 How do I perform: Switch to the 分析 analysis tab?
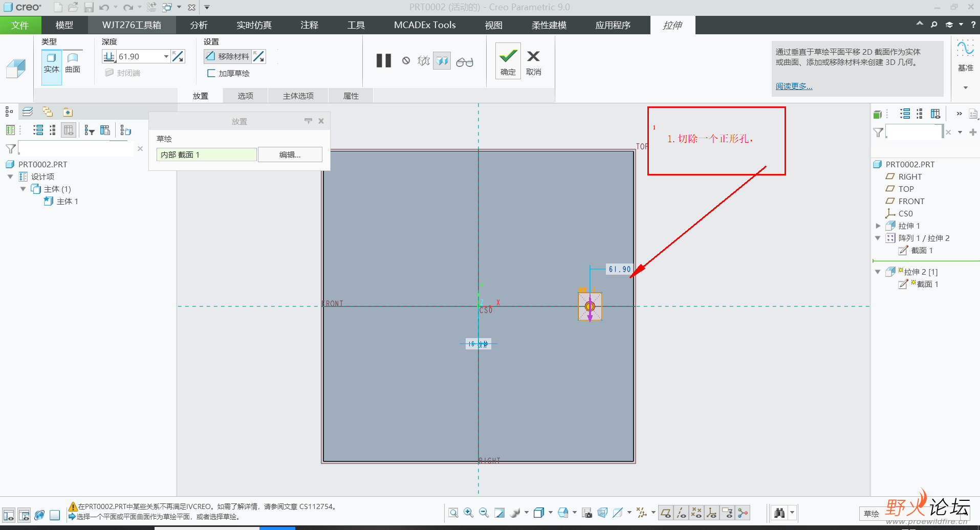(199, 25)
